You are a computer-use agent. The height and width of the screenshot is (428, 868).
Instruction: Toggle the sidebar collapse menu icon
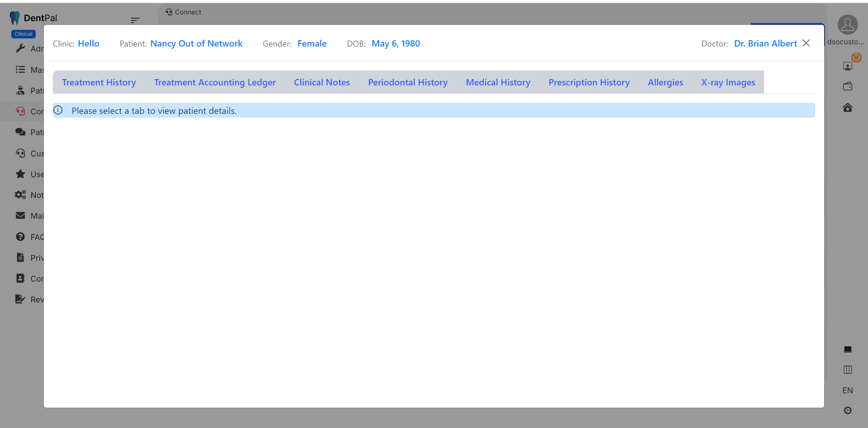135,20
